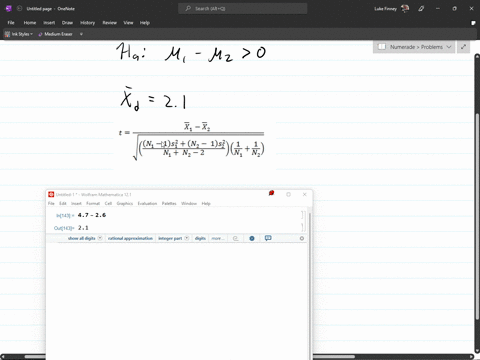Open OneNote Help tab
The image size is (480, 360).
(x=145, y=23)
